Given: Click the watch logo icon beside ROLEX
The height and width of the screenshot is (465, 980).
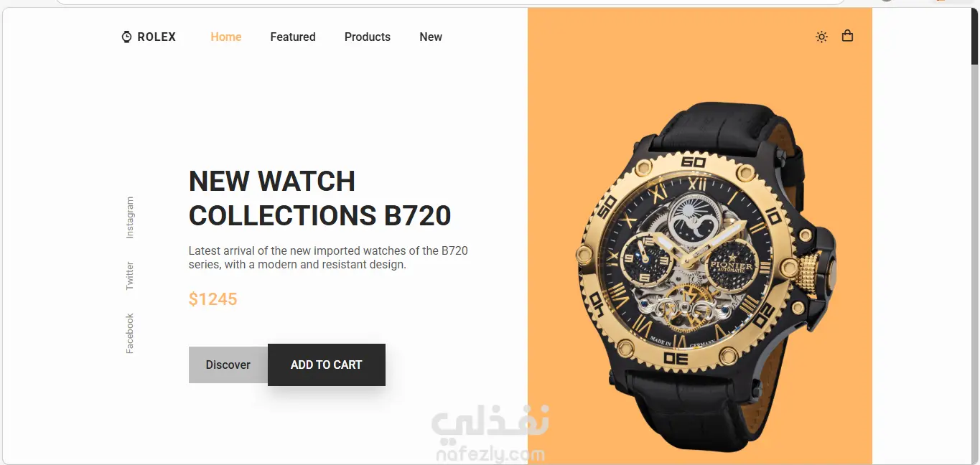Looking at the screenshot, I should pos(127,37).
